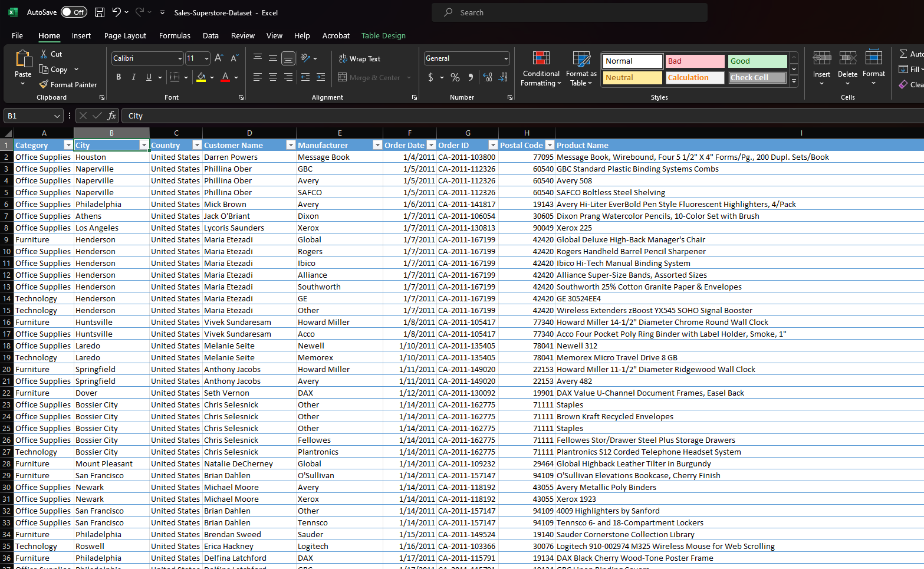Apply the Calculation cell style
The image size is (924, 569).
pyautogui.click(x=695, y=77)
